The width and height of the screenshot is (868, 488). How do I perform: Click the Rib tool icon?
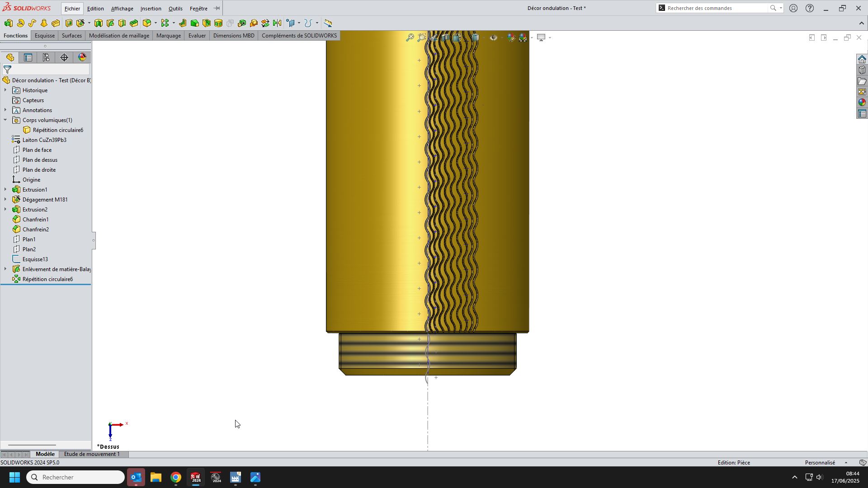click(x=183, y=23)
